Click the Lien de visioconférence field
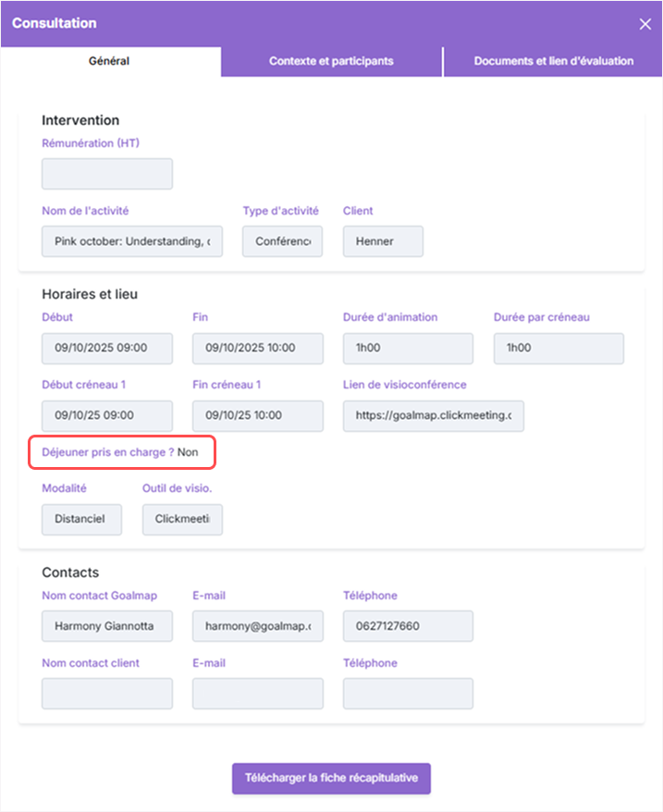This screenshot has width=663, height=812. click(434, 416)
